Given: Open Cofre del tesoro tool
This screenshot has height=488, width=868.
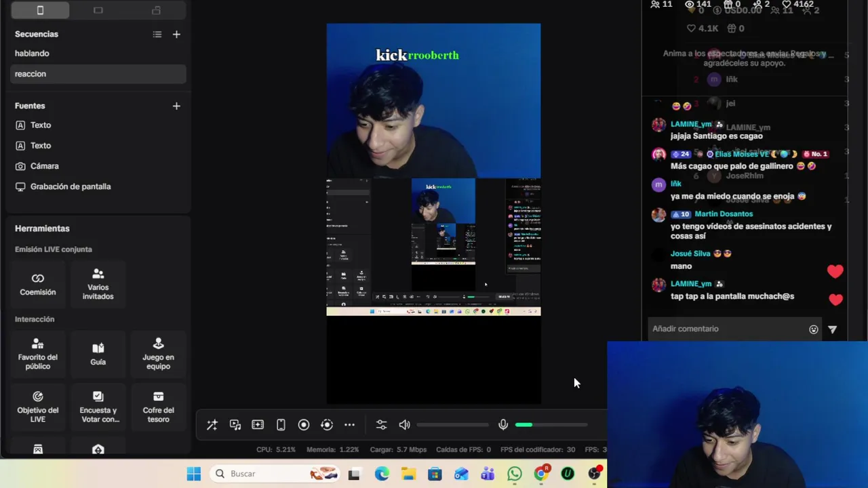Looking at the screenshot, I should click(158, 407).
